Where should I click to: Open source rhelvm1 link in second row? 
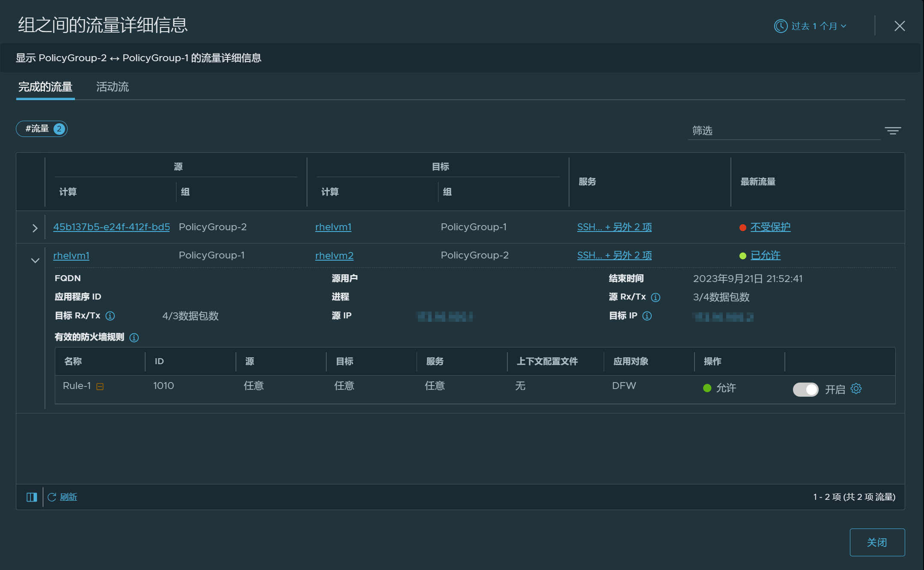point(71,255)
